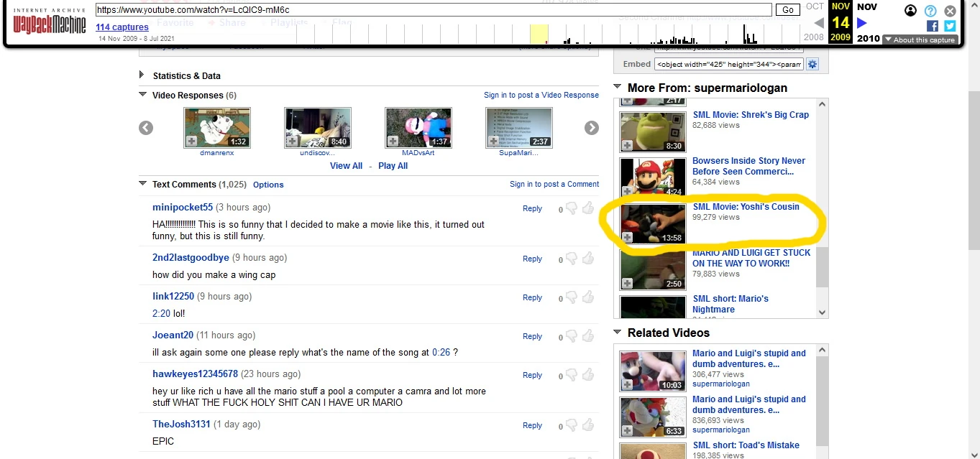Click More From list scroll-down arrow
980x459 pixels.
coord(823,312)
